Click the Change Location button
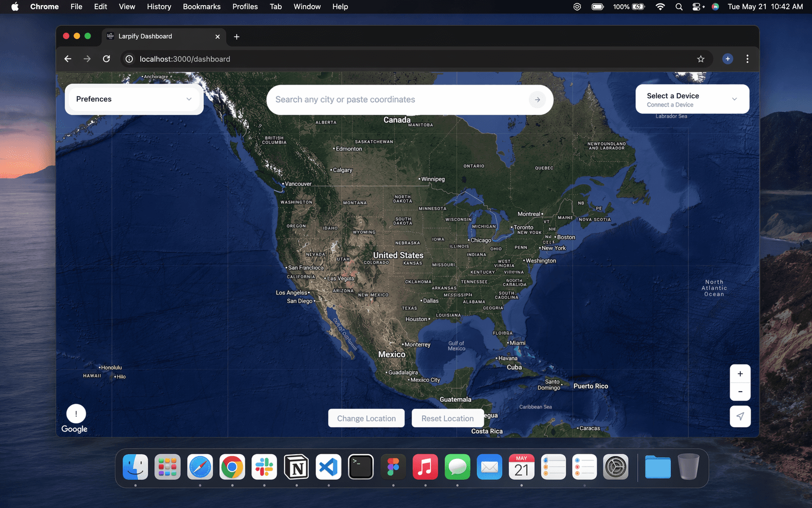 pyautogui.click(x=366, y=418)
